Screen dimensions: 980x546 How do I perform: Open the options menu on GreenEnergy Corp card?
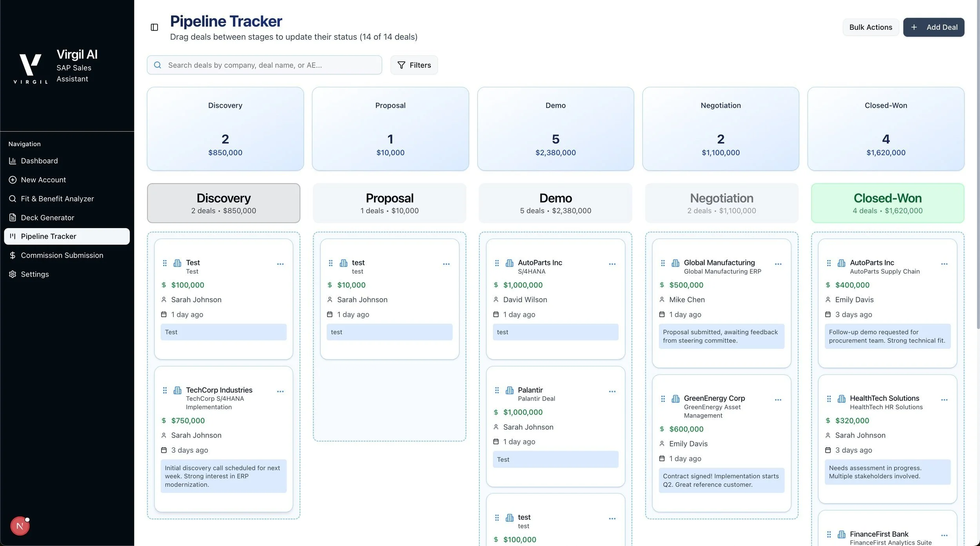pos(778,400)
